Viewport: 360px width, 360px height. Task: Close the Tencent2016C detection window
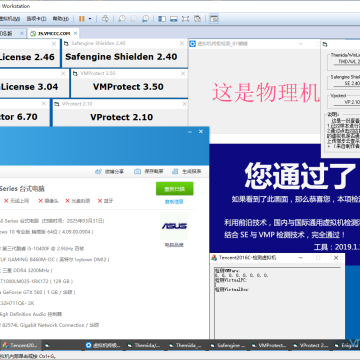[336, 258]
